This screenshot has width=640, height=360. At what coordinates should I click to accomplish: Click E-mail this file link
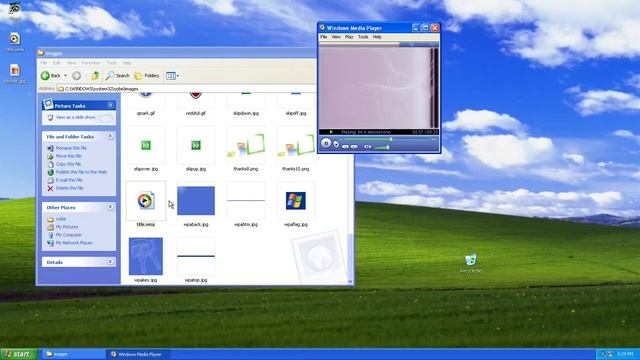point(69,180)
